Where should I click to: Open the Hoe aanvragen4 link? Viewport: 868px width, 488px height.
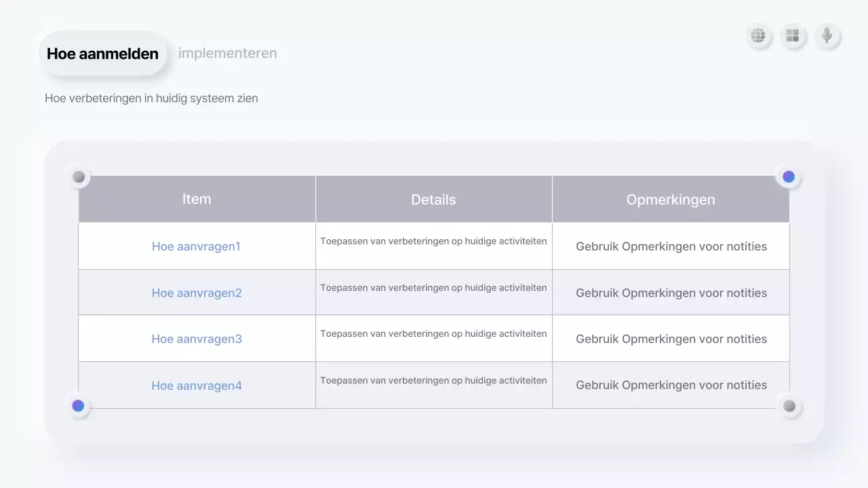pos(197,385)
